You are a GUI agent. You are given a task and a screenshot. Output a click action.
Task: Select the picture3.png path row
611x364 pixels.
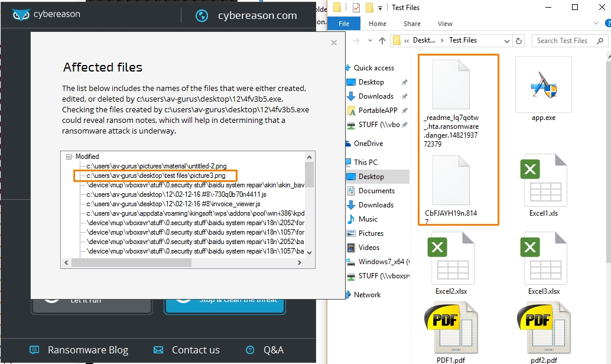pyautogui.click(x=156, y=175)
